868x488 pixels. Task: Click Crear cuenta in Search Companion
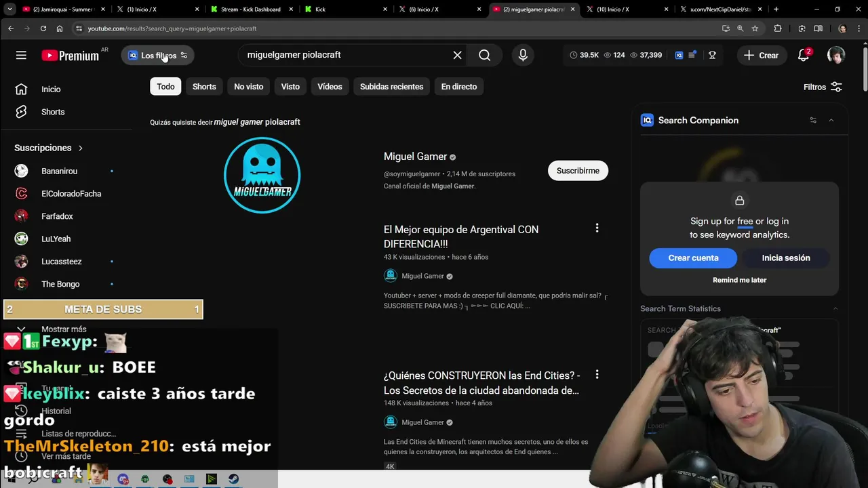(x=693, y=258)
